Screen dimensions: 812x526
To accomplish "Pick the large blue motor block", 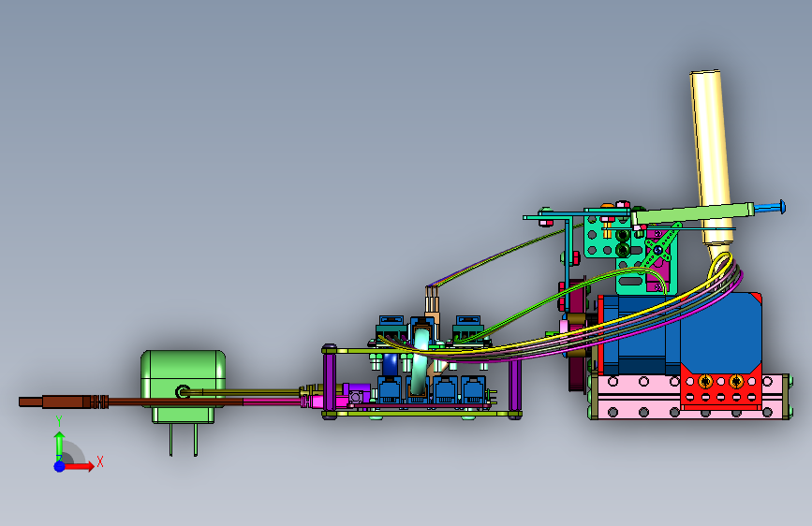I will point(722,331).
